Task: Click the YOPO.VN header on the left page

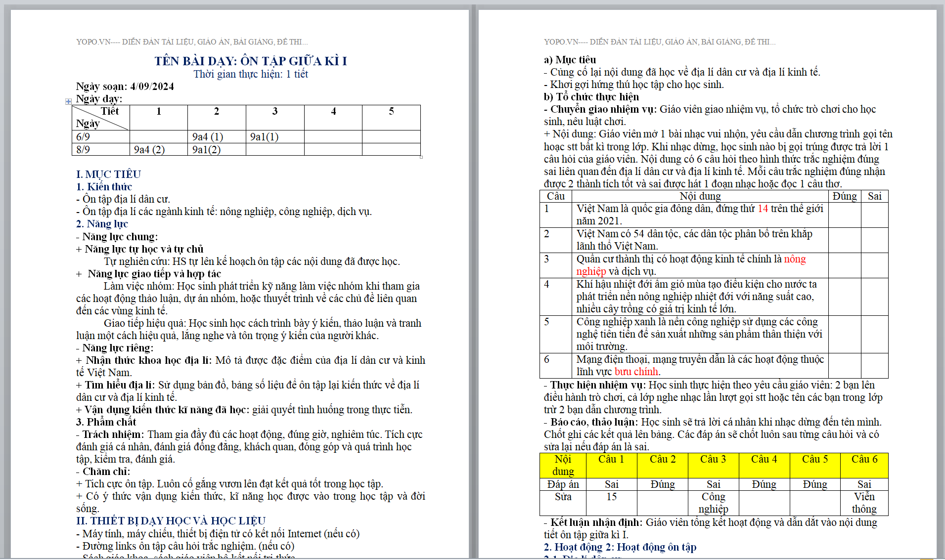Action: coord(192,42)
